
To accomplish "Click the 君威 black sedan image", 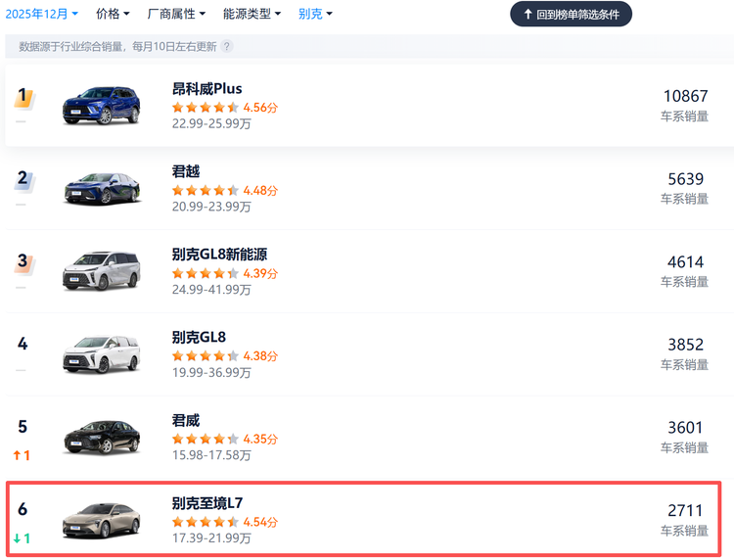I will [x=102, y=438].
